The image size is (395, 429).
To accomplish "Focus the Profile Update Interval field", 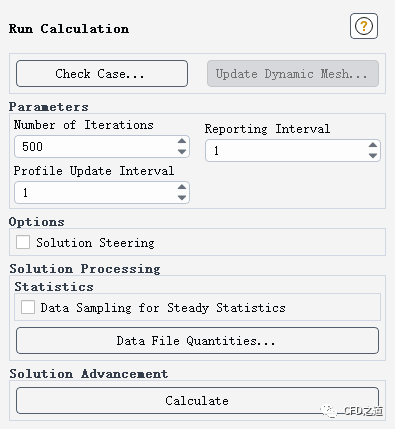I will (x=95, y=193).
